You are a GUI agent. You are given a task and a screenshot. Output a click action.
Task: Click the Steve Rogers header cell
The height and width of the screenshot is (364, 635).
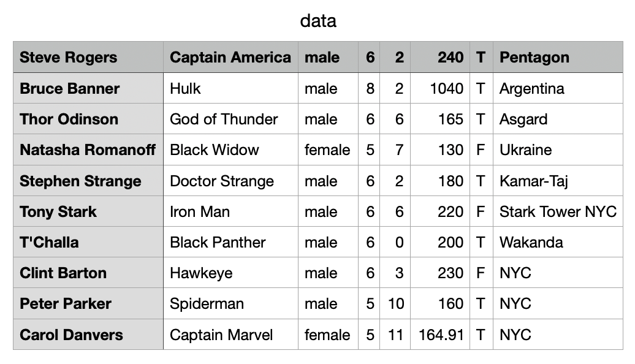point(88,57)
